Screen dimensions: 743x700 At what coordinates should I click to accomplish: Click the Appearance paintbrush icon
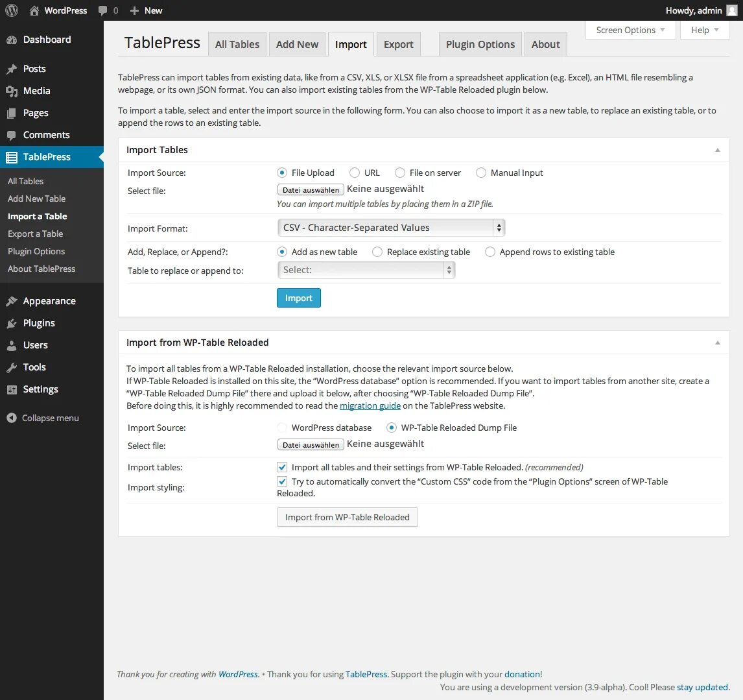coord(12,301)
